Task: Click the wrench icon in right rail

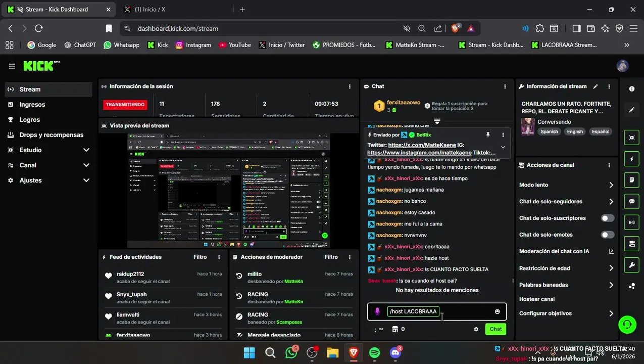Action: pos(632,265)
